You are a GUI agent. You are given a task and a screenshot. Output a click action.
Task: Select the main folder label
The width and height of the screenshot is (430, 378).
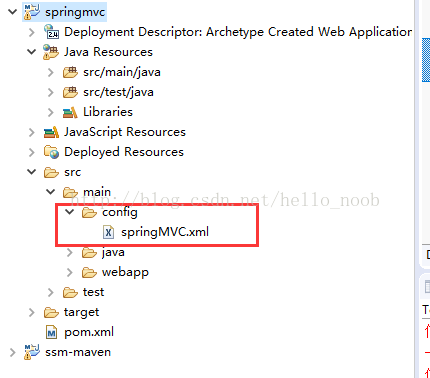click(97, 192)
